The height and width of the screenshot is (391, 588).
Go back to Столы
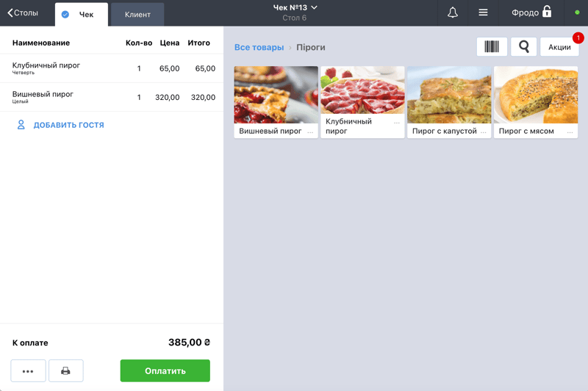click(23, 12)
